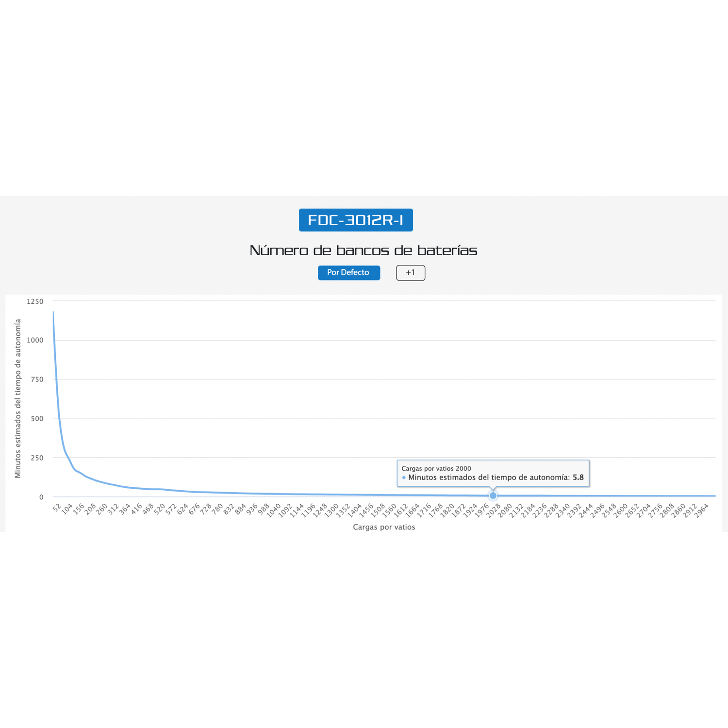Viewport: 728px width, 728px height.
Task: Click the 500 label on the y-axis
Action: [37, 418]
